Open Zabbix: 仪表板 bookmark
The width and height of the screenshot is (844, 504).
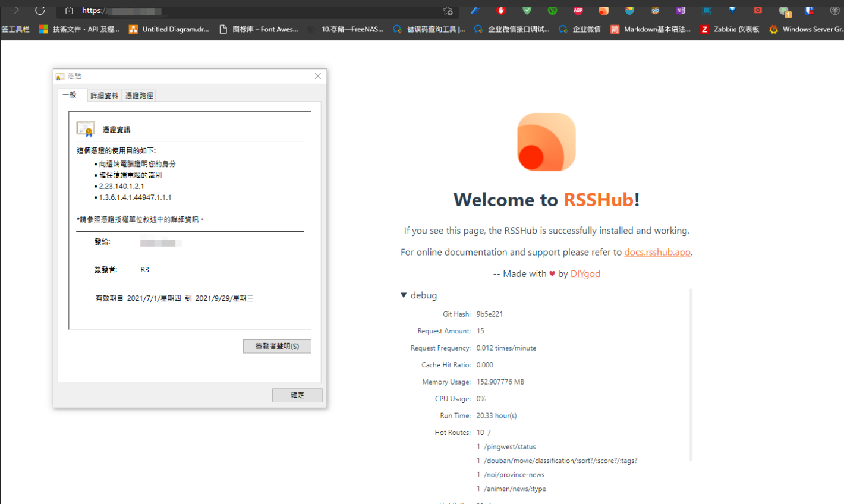click(730, 29)
